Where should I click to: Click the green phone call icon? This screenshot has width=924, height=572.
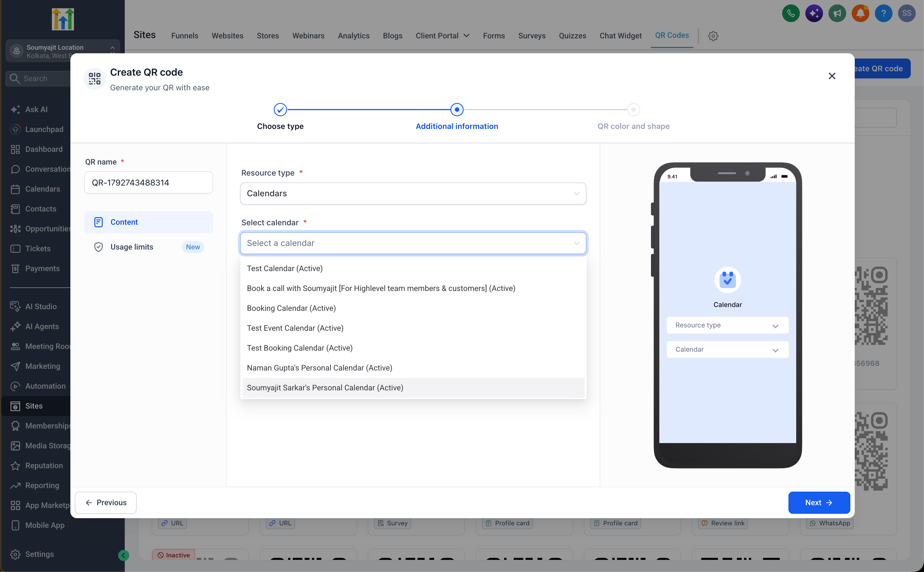coord(791,14)
